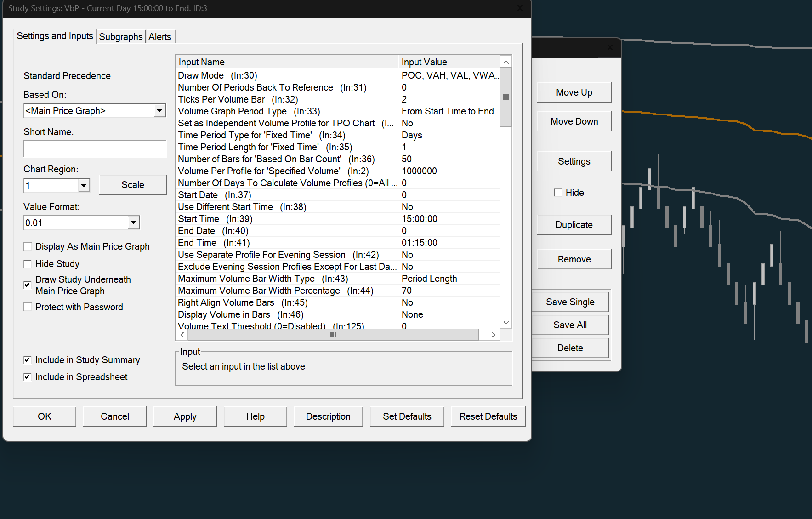Open the Value Format dropdown

click(x=133, y=223)
